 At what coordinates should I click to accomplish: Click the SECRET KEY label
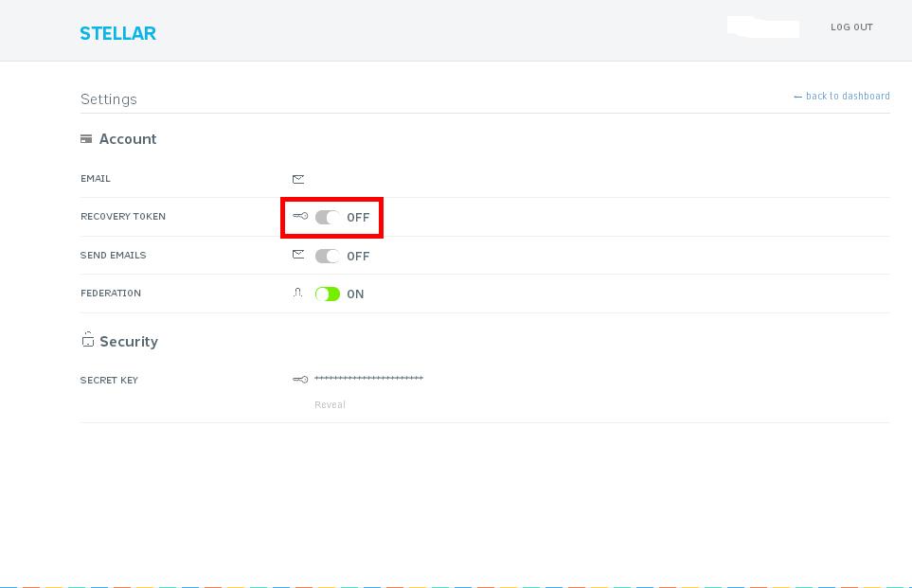point(109,381)
